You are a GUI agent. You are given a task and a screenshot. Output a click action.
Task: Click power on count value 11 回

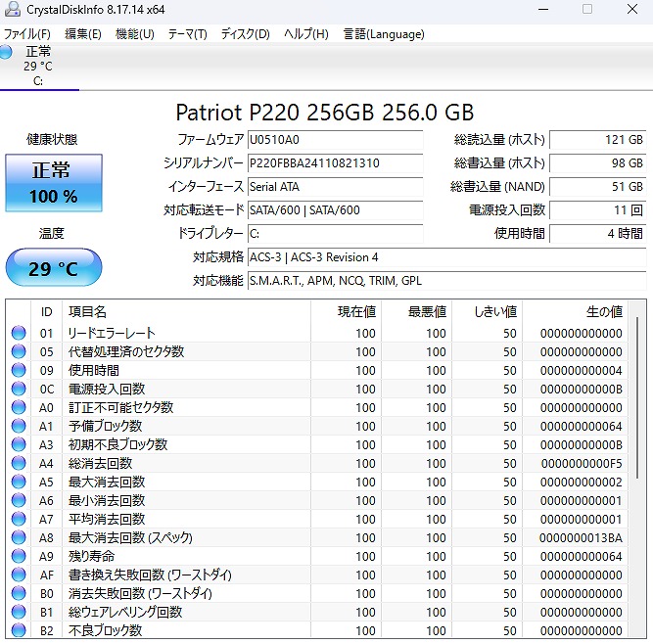tap(598, 210)
